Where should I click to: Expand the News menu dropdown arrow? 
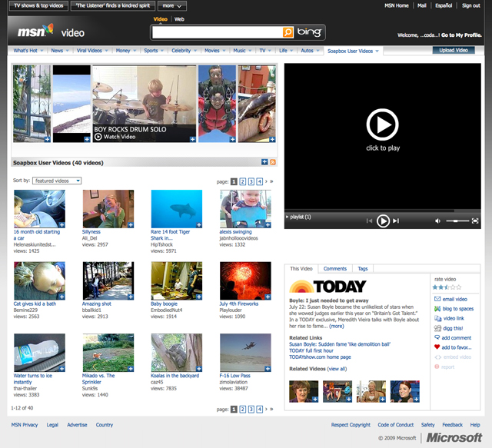point(67,51)
